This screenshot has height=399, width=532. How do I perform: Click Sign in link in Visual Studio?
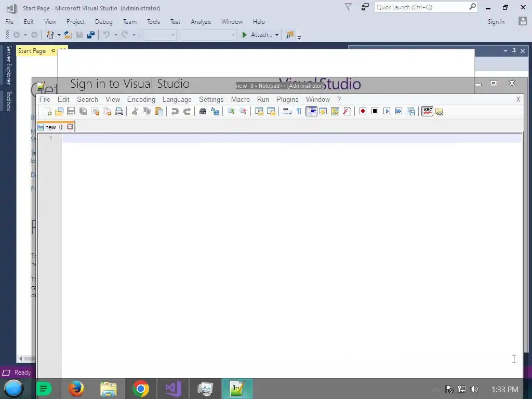coord(496,22)
